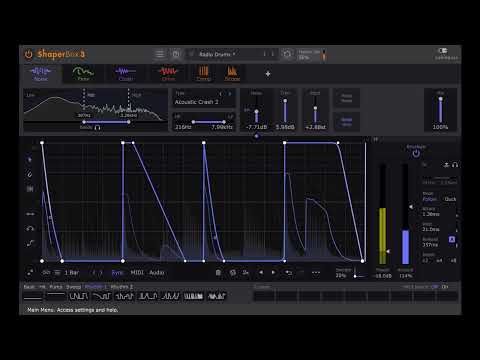Click the randomize wave icon
Image resolution: width=480 pixels, height=360 pixels.
233,273
